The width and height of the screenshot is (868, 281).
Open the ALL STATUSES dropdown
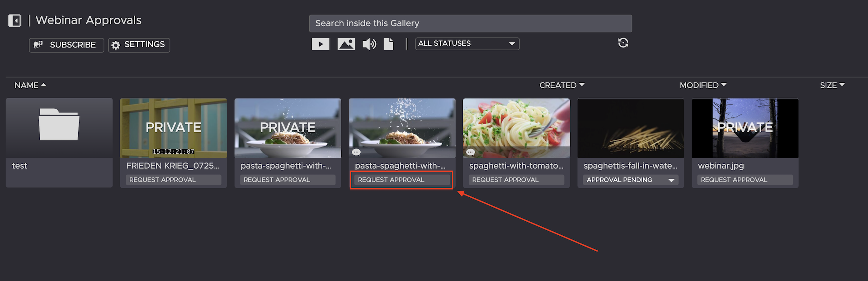(x=467, y=43)
